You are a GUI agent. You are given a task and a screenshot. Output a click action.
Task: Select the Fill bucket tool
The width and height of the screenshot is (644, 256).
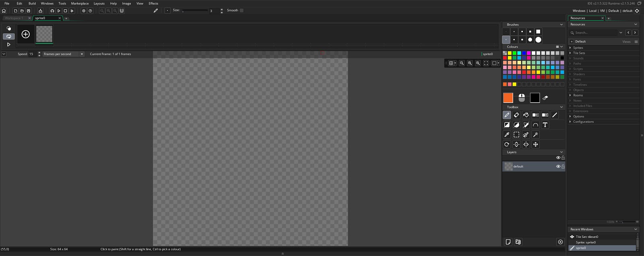pyautogui.click(x=526, y=115)
